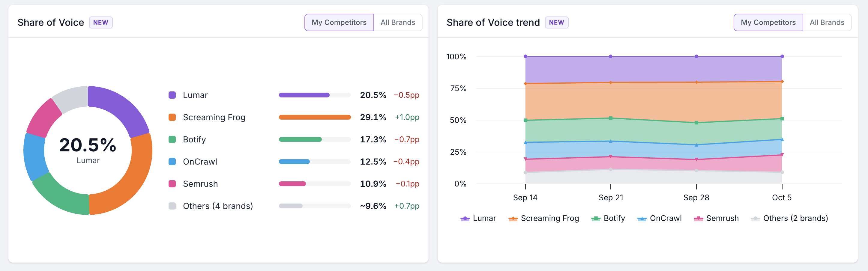Select My Competitors in the Share of Voice card
868x271 pixels.
point(339,22)
